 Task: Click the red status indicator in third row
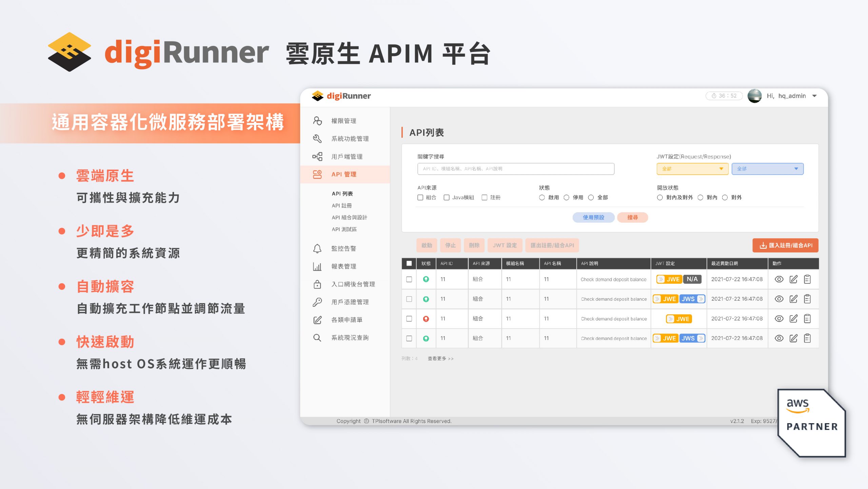pyautogui.click(x=426, y=319)
